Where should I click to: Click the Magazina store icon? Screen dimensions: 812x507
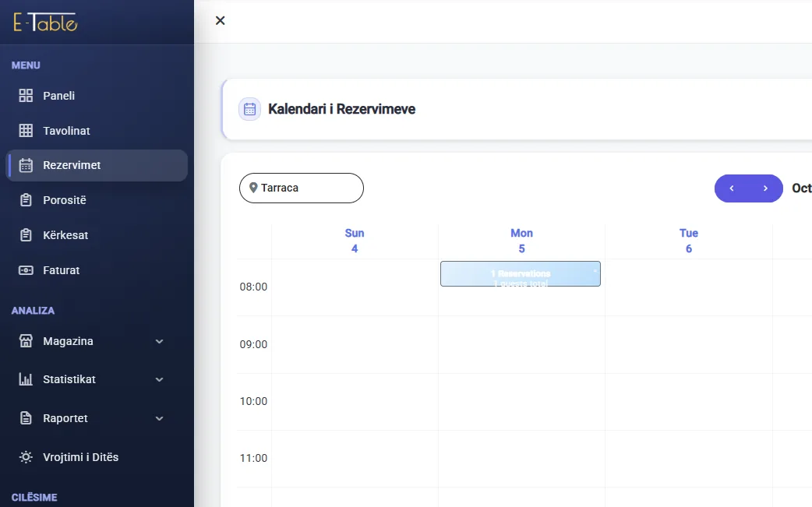(26, 341)
